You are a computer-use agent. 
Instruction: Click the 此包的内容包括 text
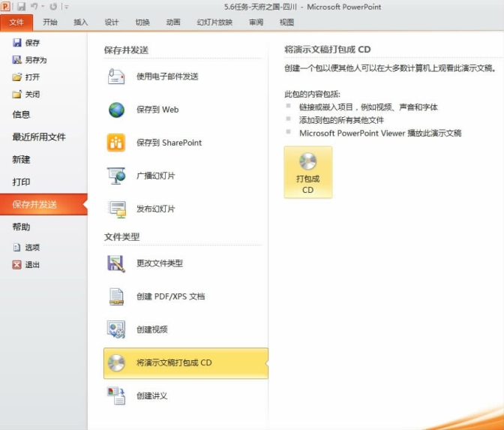coord(312,94)
